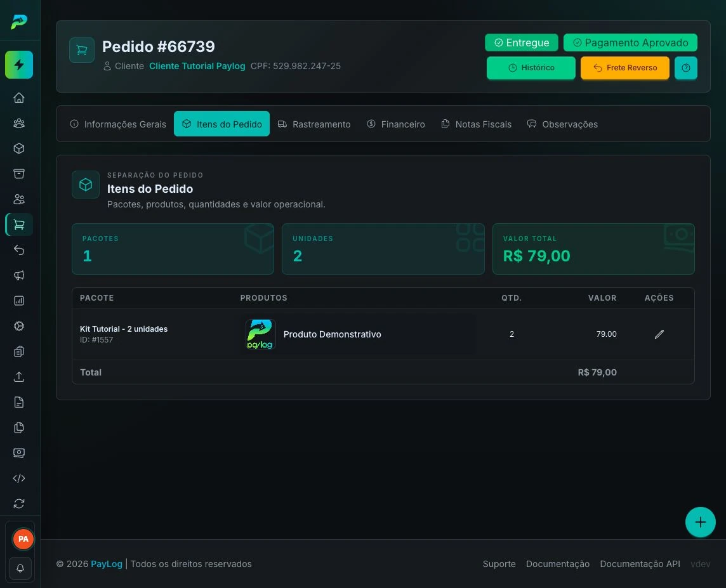This screenshot has width=726, height=588.
Task: Click the floating plus add button
Action: pyautogui.click(x=700, y=522)
